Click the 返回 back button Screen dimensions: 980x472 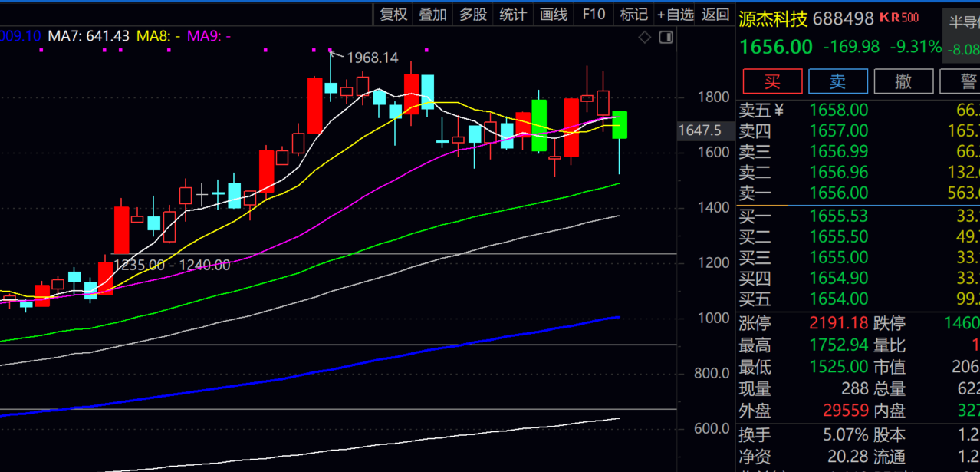[715, 14]
